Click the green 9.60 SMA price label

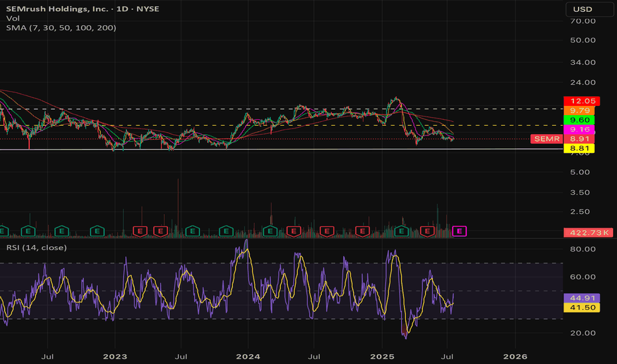tap(579, 120)
